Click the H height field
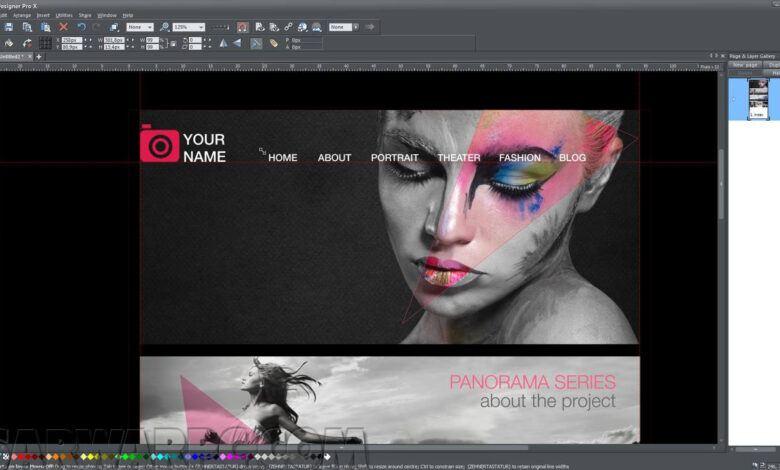This screenshot has height=470, width=780. (x=114, y=47)
